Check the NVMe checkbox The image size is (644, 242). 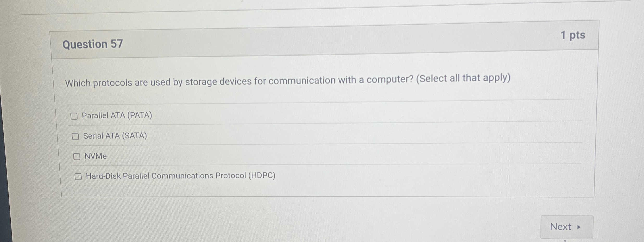77,156
